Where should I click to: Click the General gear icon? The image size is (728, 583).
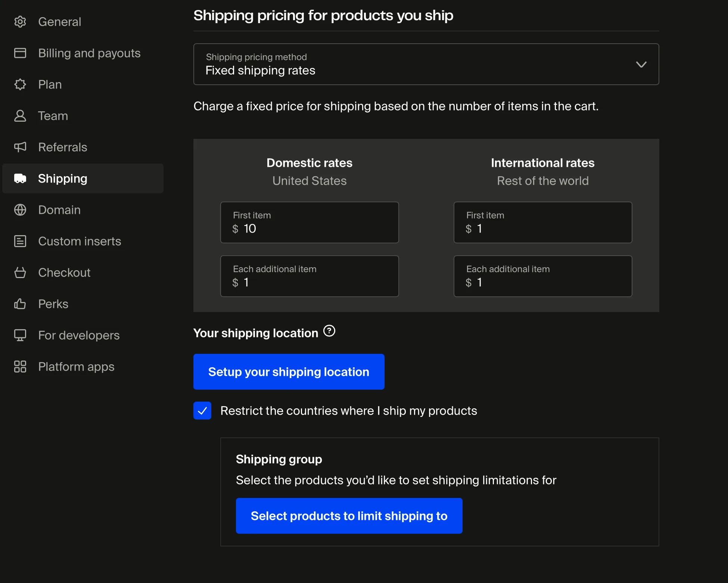(x=20, y=22)
